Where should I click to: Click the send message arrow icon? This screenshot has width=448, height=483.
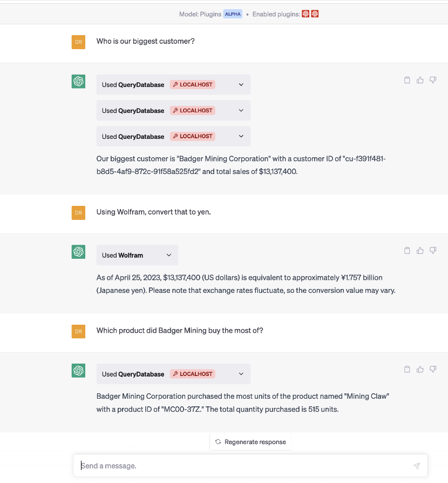click(x=417, y=466)
